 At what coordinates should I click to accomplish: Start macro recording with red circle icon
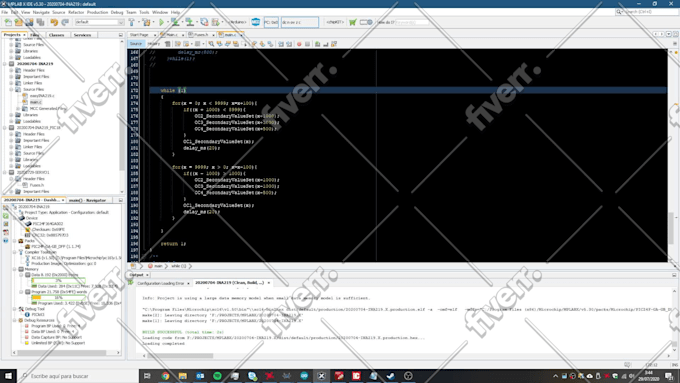pos(299,44)
